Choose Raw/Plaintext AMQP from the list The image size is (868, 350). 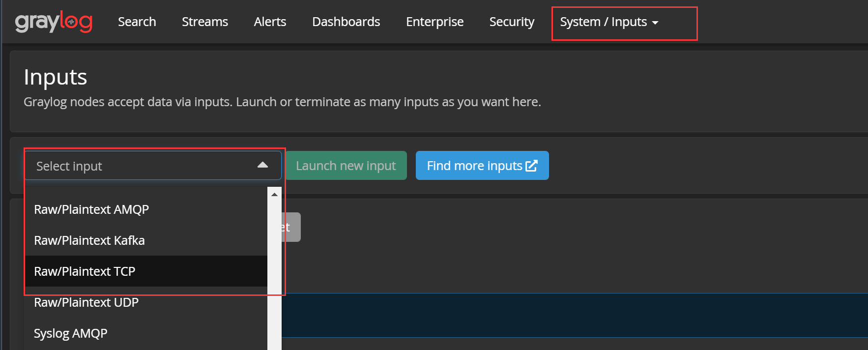coord(145,209)
